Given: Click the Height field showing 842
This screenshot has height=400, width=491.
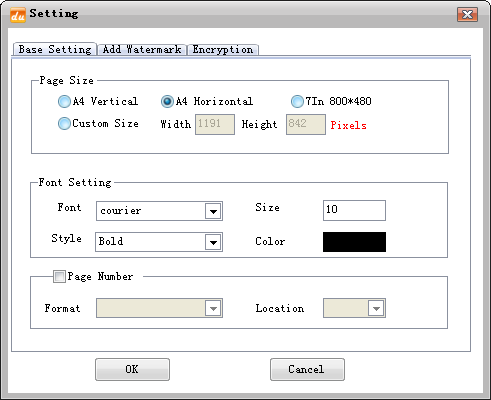Looking at the screenshot, I should (x=306, y=125).
